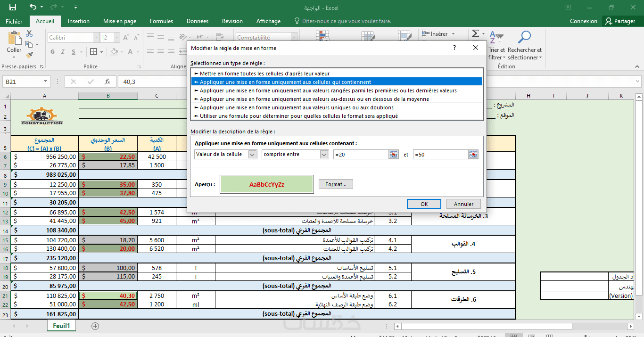Click the =50 value field
This screenshot has height=337, width=644.
click(440, 155)
